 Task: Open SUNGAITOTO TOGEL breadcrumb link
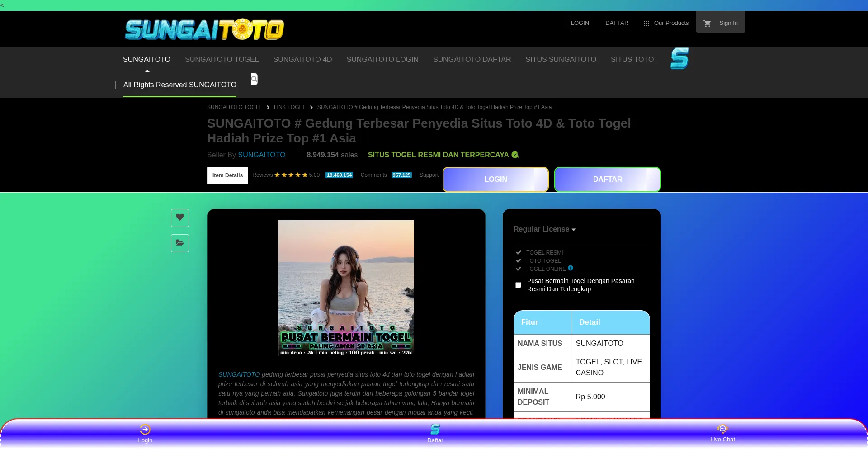coord(234,107)
